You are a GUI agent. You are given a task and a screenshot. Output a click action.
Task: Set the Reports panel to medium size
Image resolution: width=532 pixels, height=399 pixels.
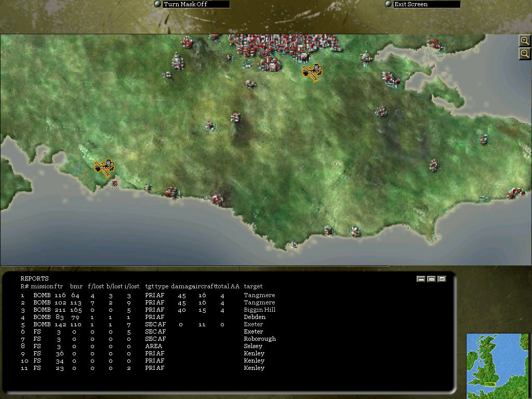pos(431,279)
